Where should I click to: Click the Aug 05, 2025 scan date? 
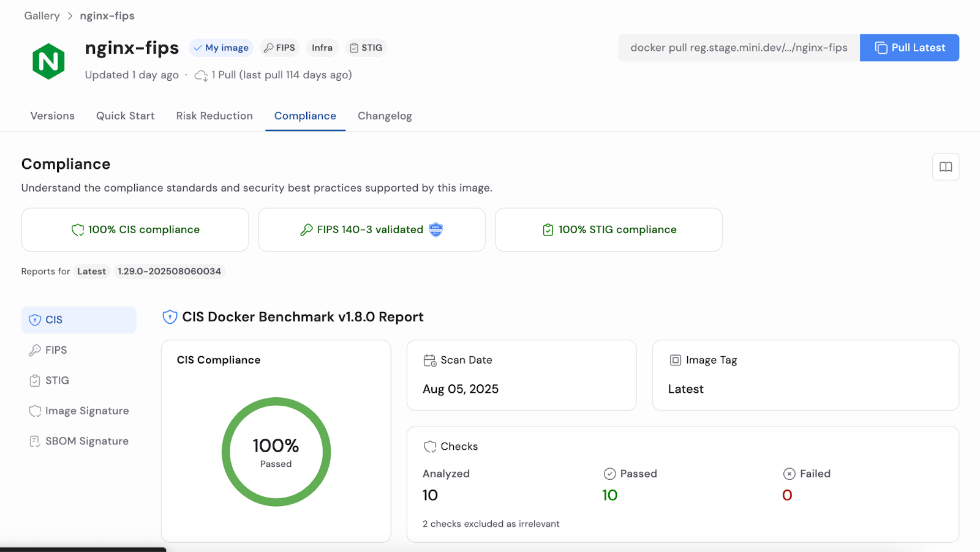tap(461, 389)
